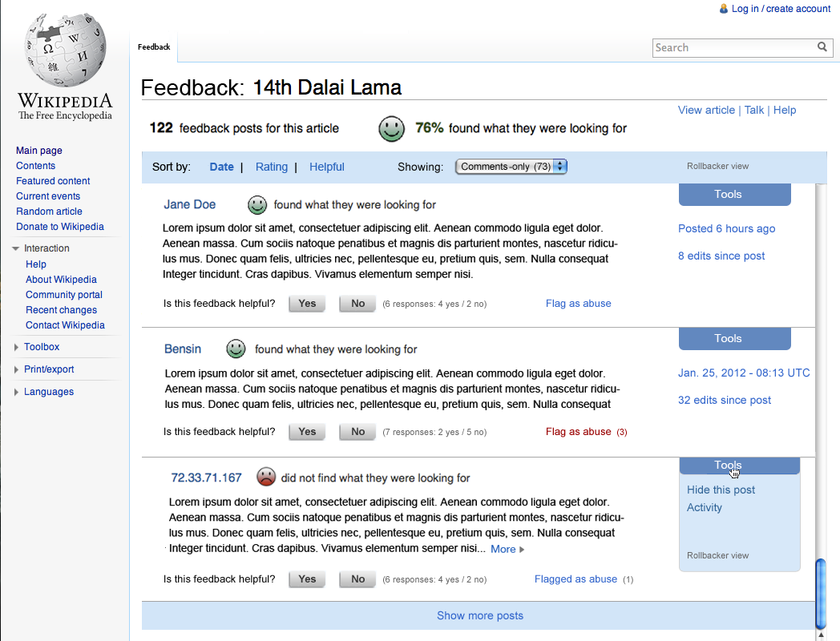Open Tools button for Jane Doe's post
This screenshot has height=641, width=840.
tap(734, 195)
